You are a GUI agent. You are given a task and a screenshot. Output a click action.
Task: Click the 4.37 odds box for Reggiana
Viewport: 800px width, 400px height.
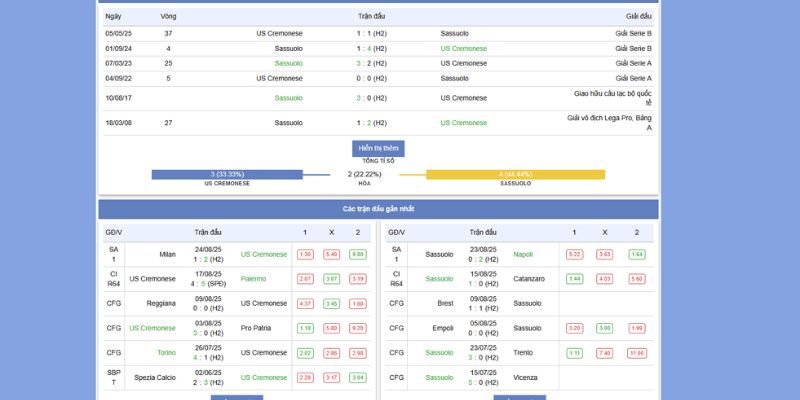[x=305, y=303]
